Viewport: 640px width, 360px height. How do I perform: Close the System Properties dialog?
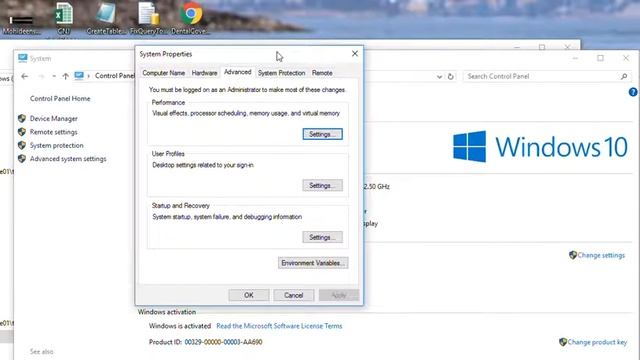pyautogui.click(x=355, y=53)
